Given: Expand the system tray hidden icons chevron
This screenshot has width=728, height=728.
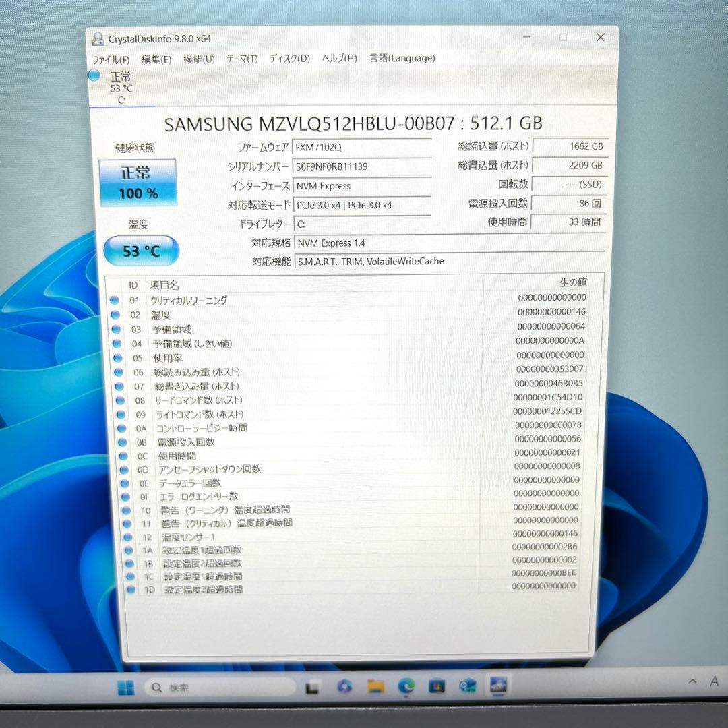Looking at the screenshot, I should point(693,681).
